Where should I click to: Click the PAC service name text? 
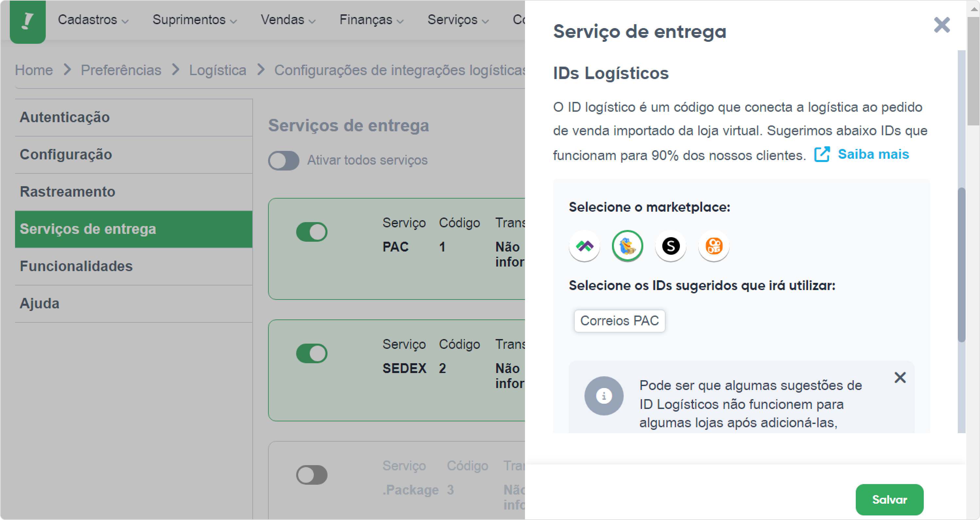tap(395, 247)
